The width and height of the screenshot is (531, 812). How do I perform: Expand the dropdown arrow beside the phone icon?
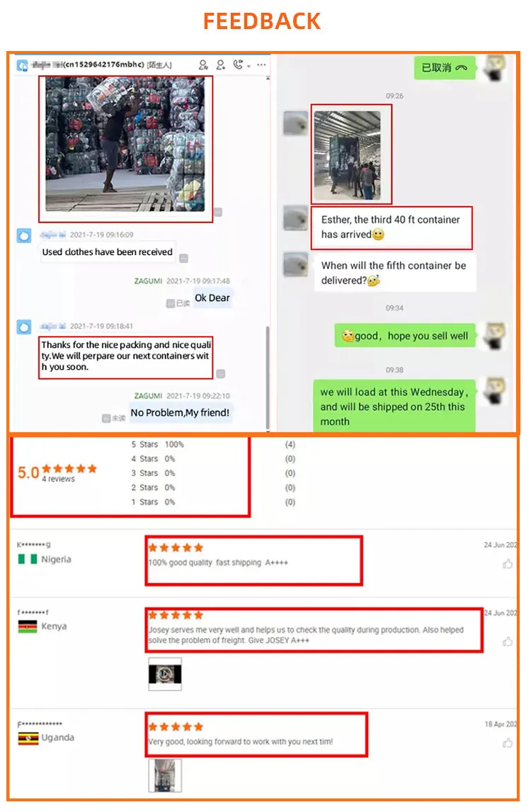coord(249,67)
